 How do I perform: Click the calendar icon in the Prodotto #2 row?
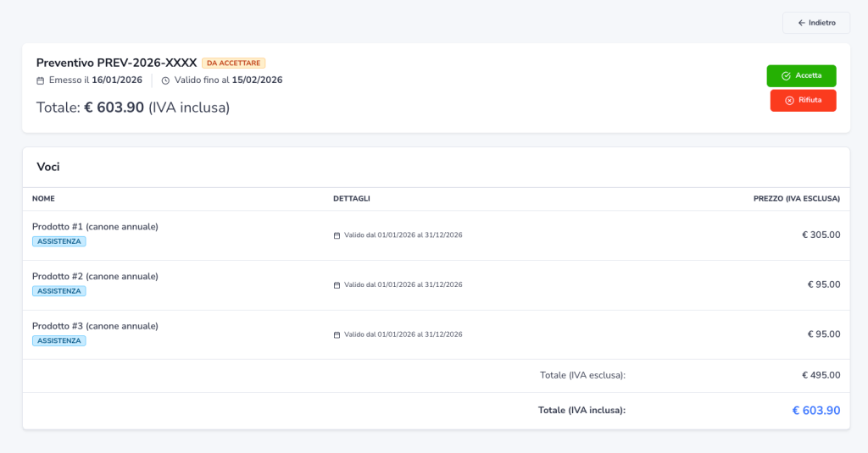337,285
